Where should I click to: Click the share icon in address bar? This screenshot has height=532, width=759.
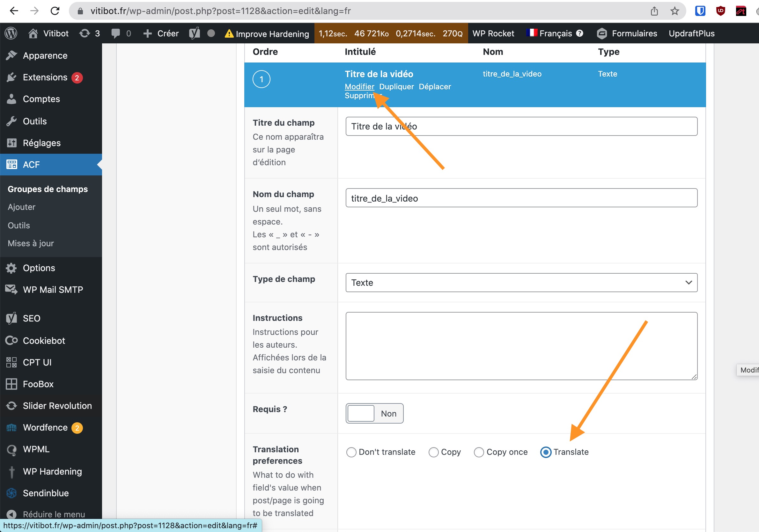point(654,11)
